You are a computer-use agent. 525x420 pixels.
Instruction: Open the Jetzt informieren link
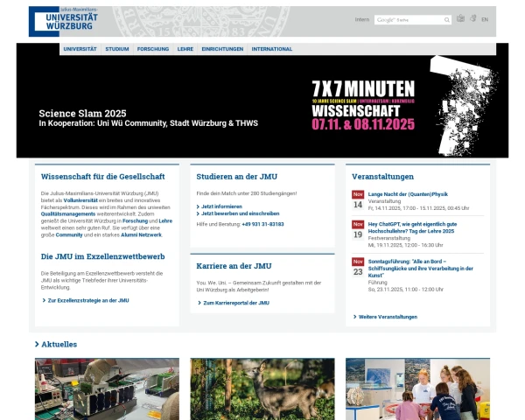click(221, 206)
